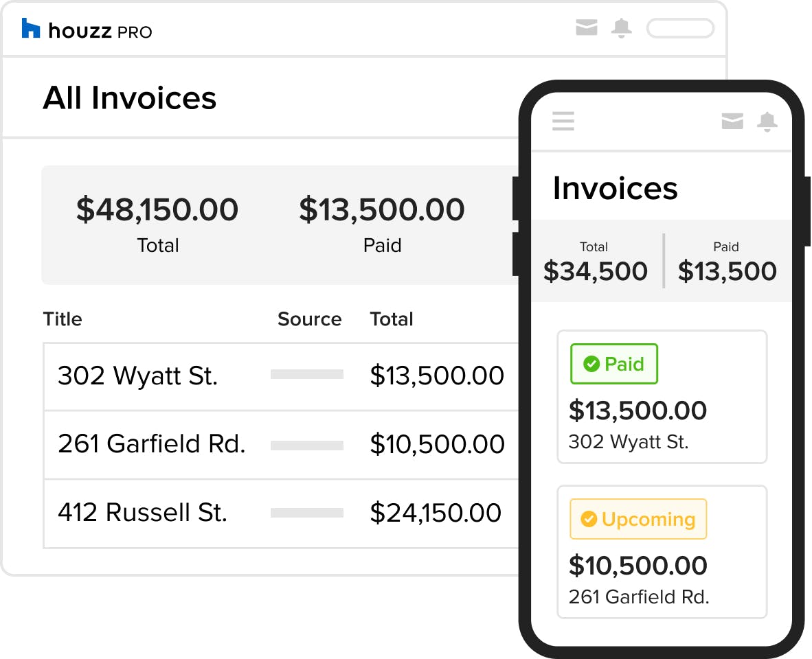Open the 302 Wyatt St. invoice row

tap(137, 376)
